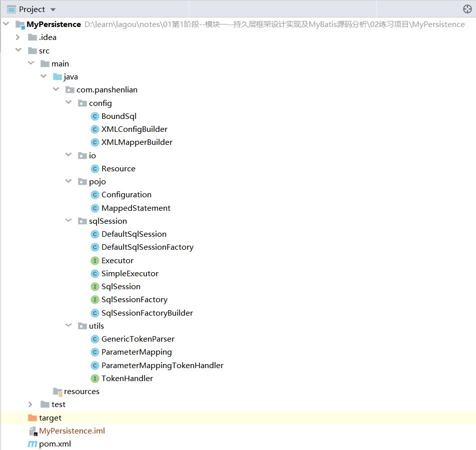Click the MyPersistence module icon

(x=20, y=24)
